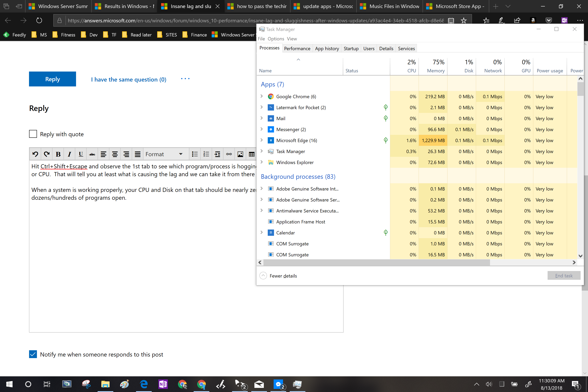Open the Edge Favorites hub icon

pyautogui.click(x=486, y=20)
